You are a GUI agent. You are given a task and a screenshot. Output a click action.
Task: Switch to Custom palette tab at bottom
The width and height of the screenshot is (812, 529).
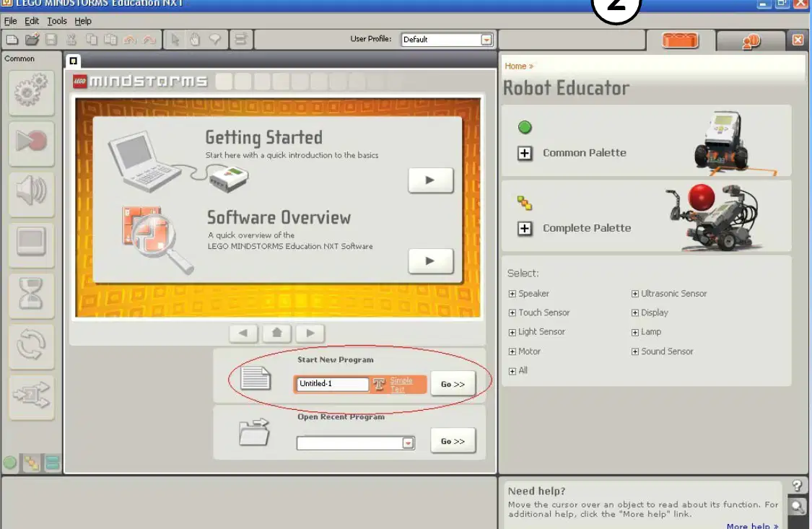[52, 463]
